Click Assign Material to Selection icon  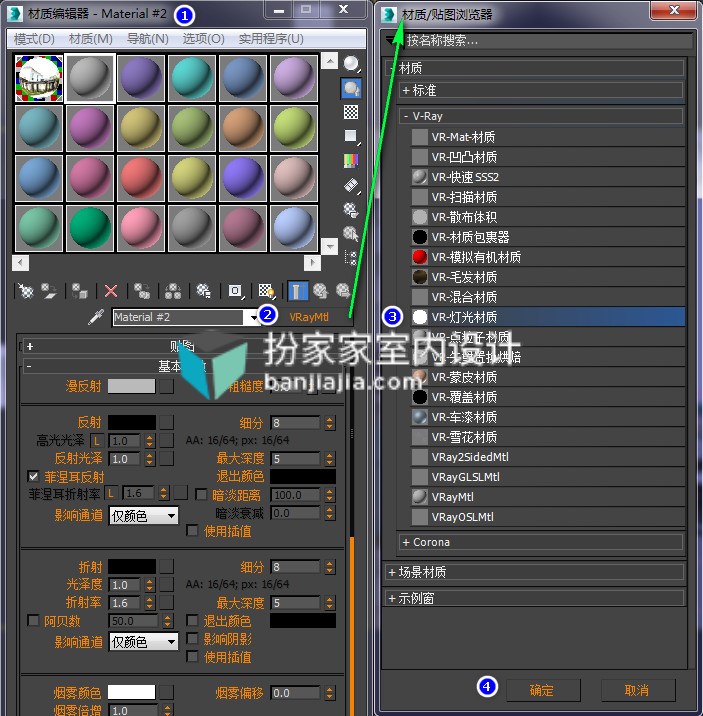click(x=80, y=290)
